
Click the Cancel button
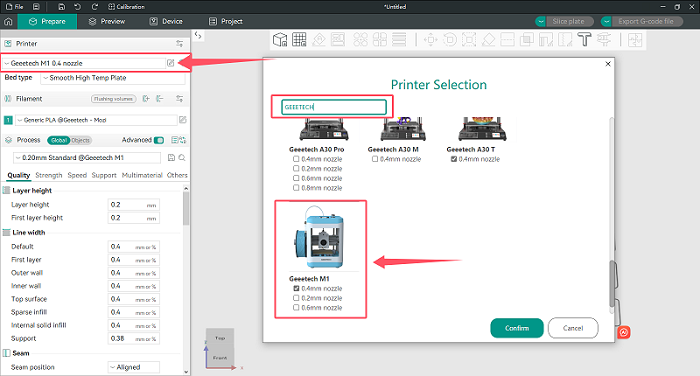click(573, 328)
